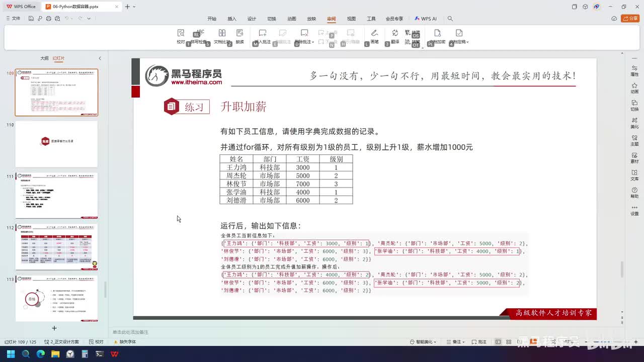Open WPS AI from the ribbon
This screenshot has width=644, height=362.
[426, 19]
